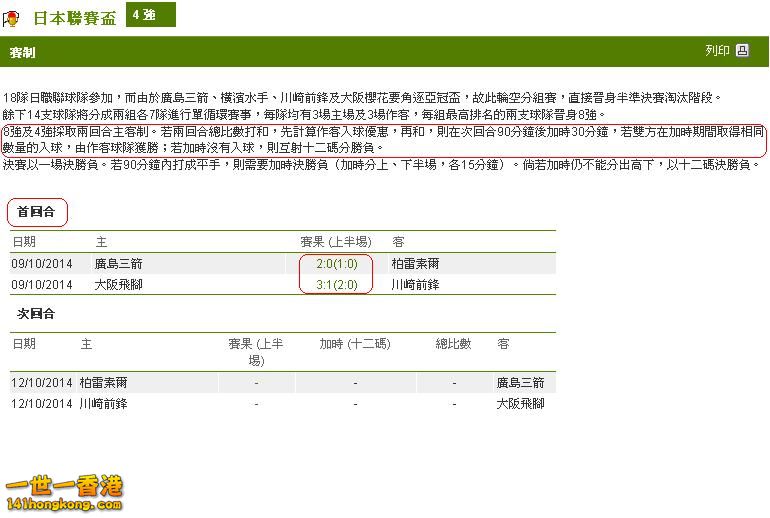The image size is (770, 518).
Task: Click the 日期 header in first leg table
Action: pyautogui.click(x=24, y=242)
